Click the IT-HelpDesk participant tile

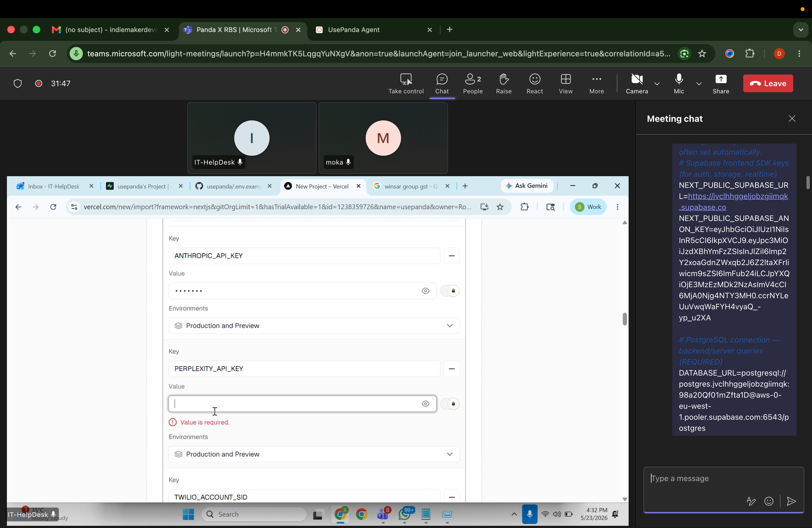(x=252, y=138)
